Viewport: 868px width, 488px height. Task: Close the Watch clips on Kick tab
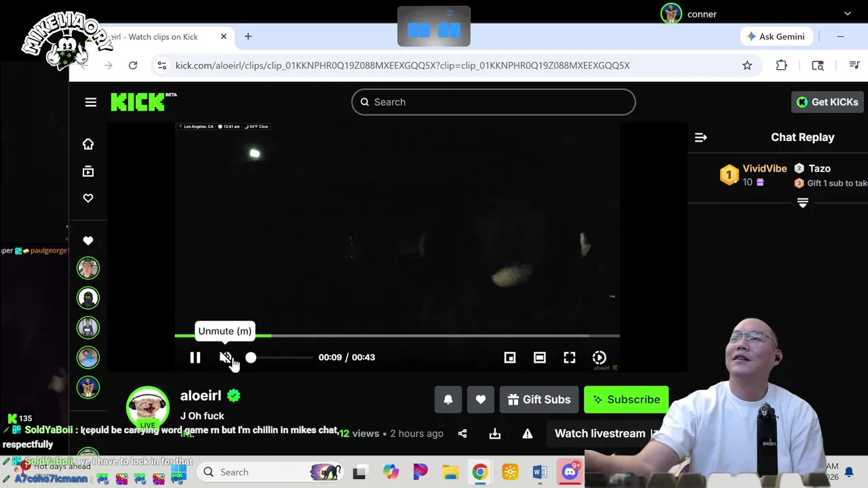tap(224, 36)
